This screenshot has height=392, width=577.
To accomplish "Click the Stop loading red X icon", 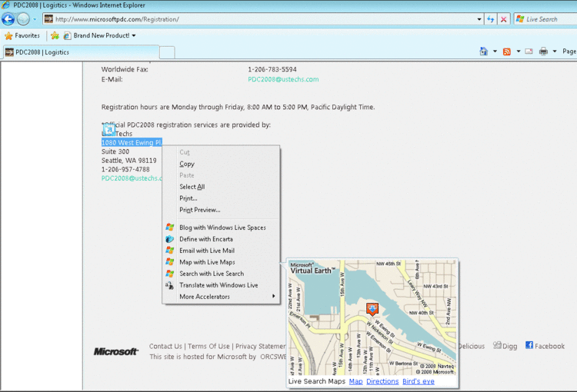I will point(503,19).
